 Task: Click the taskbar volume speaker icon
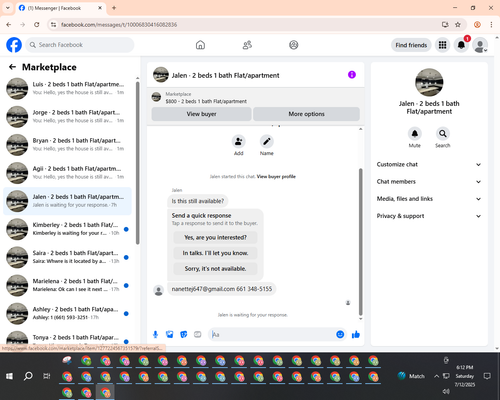446,391
